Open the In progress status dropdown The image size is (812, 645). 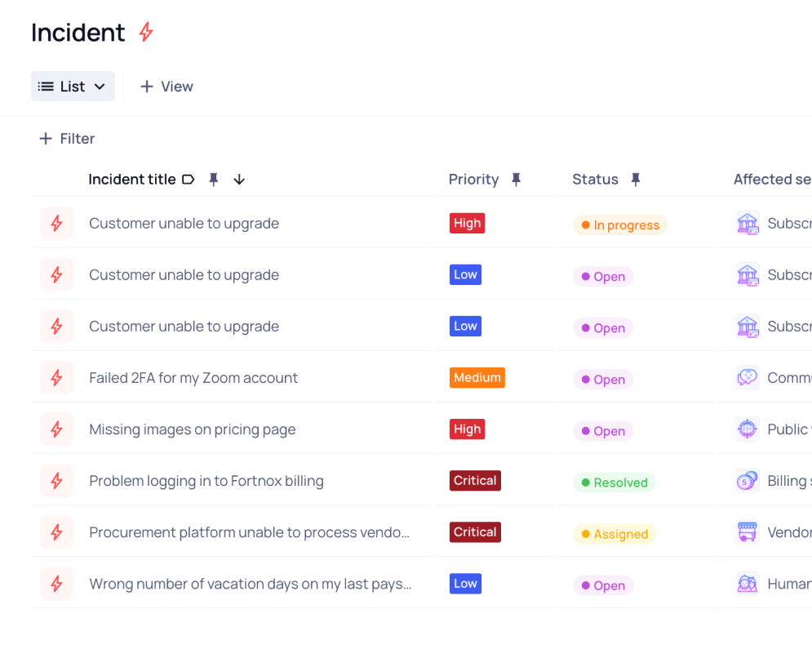point(620,225)
